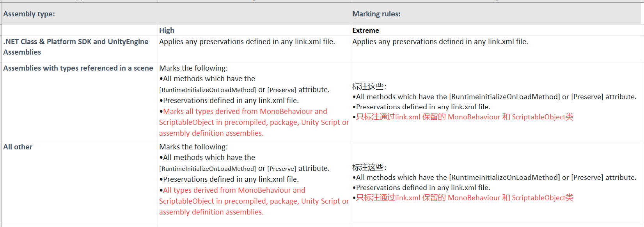Click "Marks the following:" in "All other" row
The image size is (644, 227).
(x=193, y=147)
